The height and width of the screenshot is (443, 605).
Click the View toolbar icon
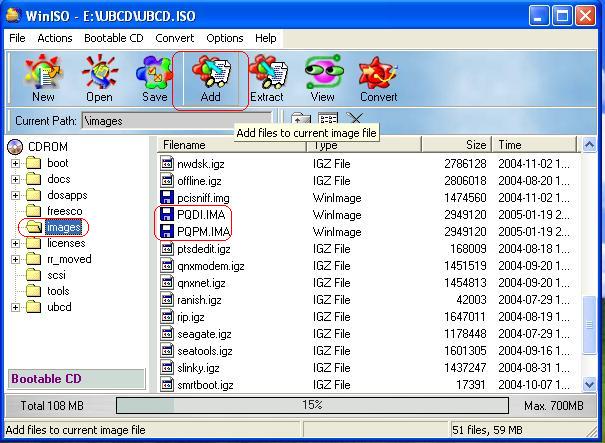pos(322,79)
